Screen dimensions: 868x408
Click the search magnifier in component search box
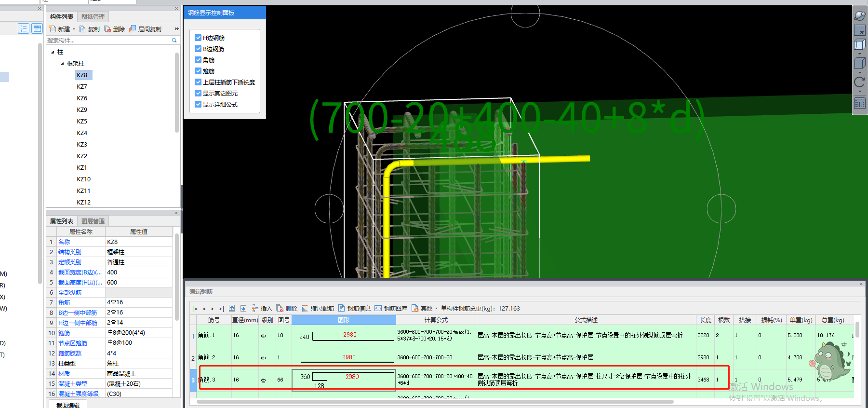click(174, 41)
